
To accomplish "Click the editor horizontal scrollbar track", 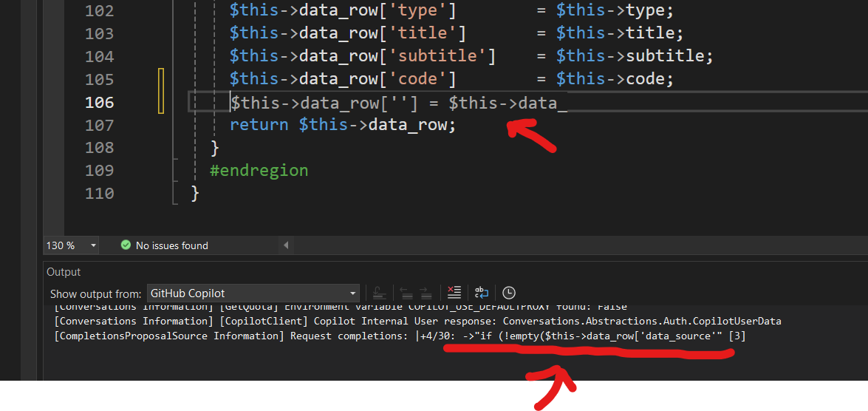I will (x=576, y=245).
